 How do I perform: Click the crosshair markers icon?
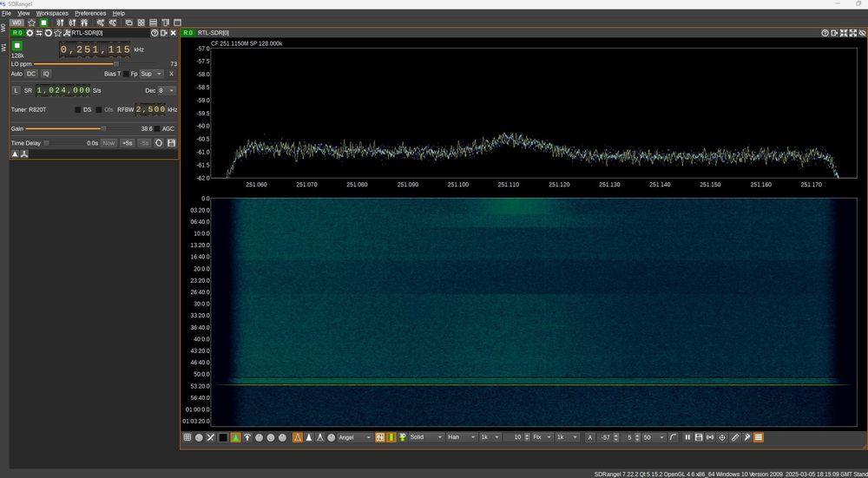tap(722, 437)
